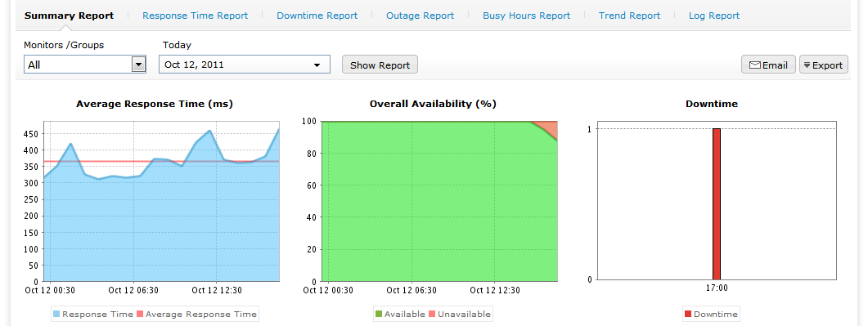This screenshot has height=326, width=868.
Task: Go to the Outage Report tab
Action: tap(421, 16)
